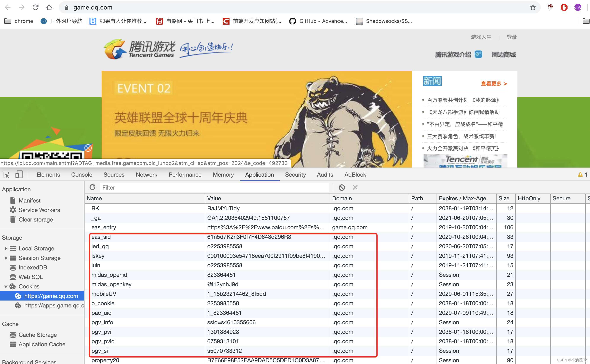
Task: Open the Shadowsocks/SS bookmark
Action: pos(384,21)
